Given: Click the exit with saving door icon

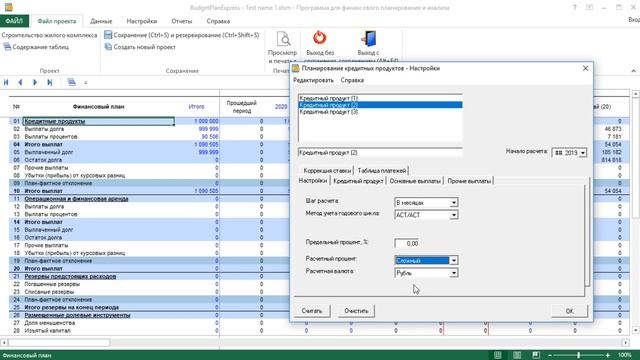Looking at the screenshot, I should coord(369,38).
